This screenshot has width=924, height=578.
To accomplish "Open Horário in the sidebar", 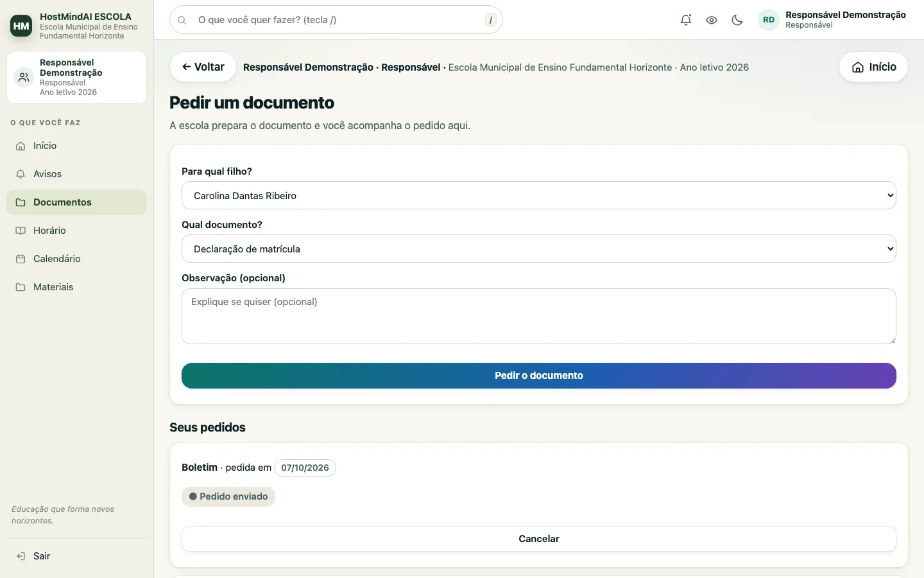I will click(x=76, y=231).
